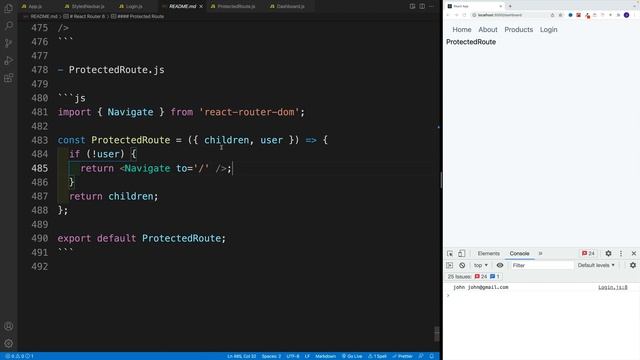Viewport: 640px width, 360px height.
Task: Click the Home link in browser page
Action: [462, 30]
